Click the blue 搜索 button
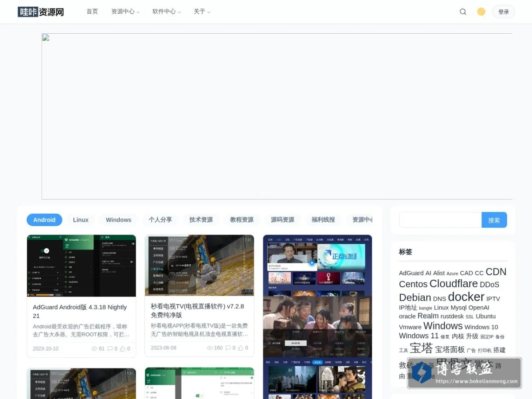532x399 pixels. click(x=494, y=220)
